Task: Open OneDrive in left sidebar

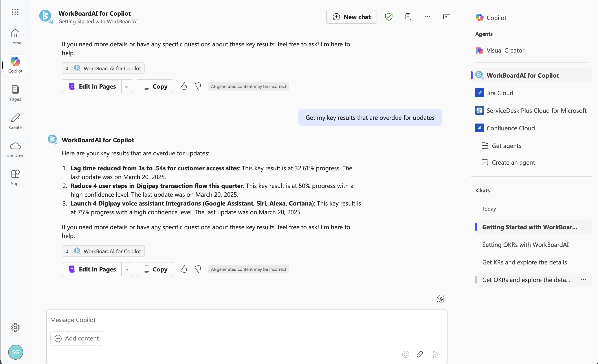Action: 15,149
